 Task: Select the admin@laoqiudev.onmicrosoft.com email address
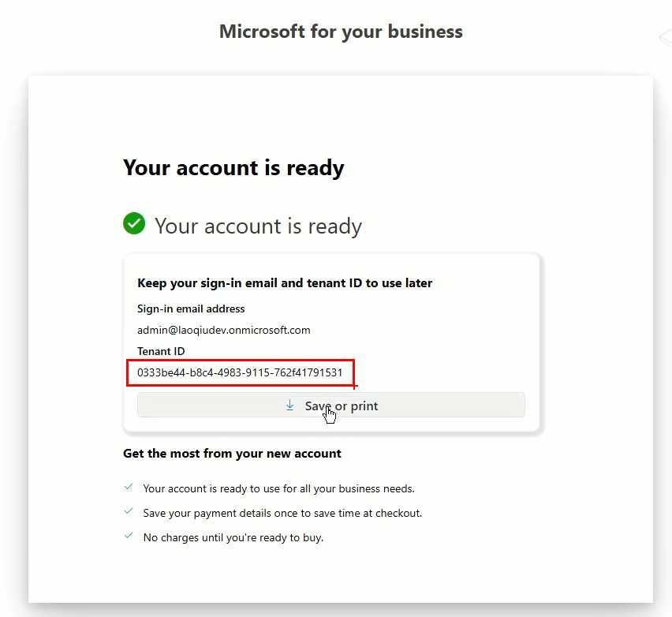[x=223, y=330]
